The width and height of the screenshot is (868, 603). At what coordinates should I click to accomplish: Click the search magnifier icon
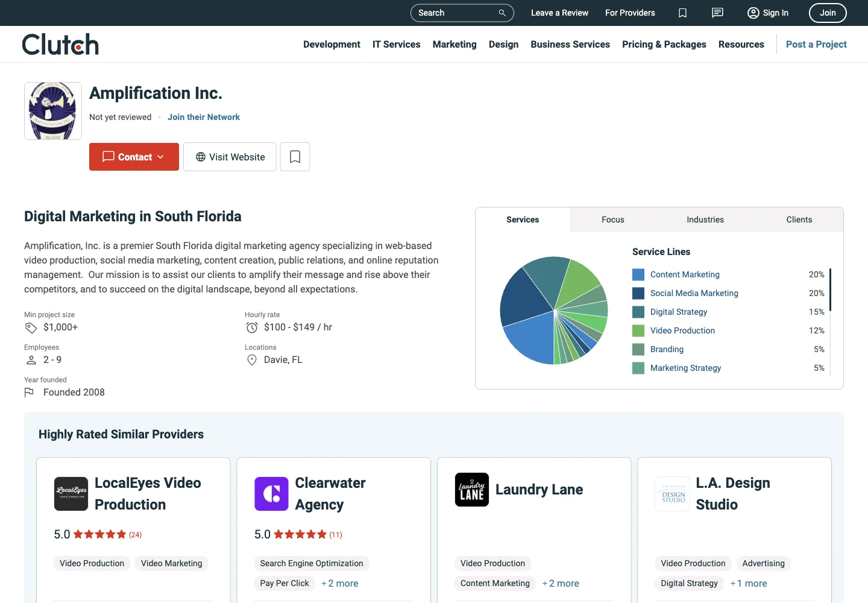(x=502, y=13)
